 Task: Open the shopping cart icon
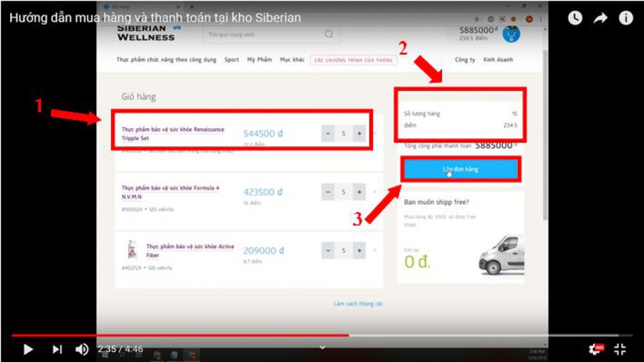pos(511,34)
